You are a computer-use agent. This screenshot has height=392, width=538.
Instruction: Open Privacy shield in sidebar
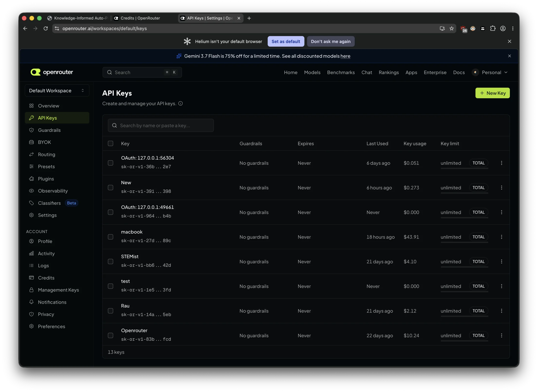coord(31,314)
